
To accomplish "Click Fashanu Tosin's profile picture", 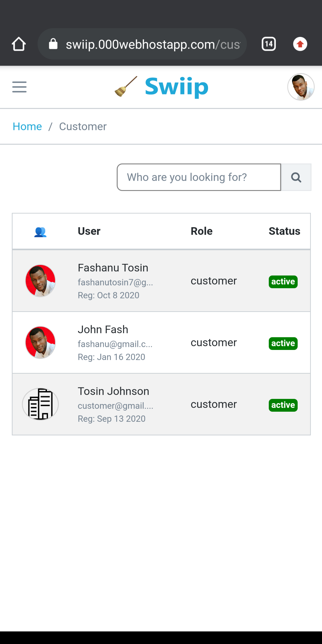I will tap(40, 281).
